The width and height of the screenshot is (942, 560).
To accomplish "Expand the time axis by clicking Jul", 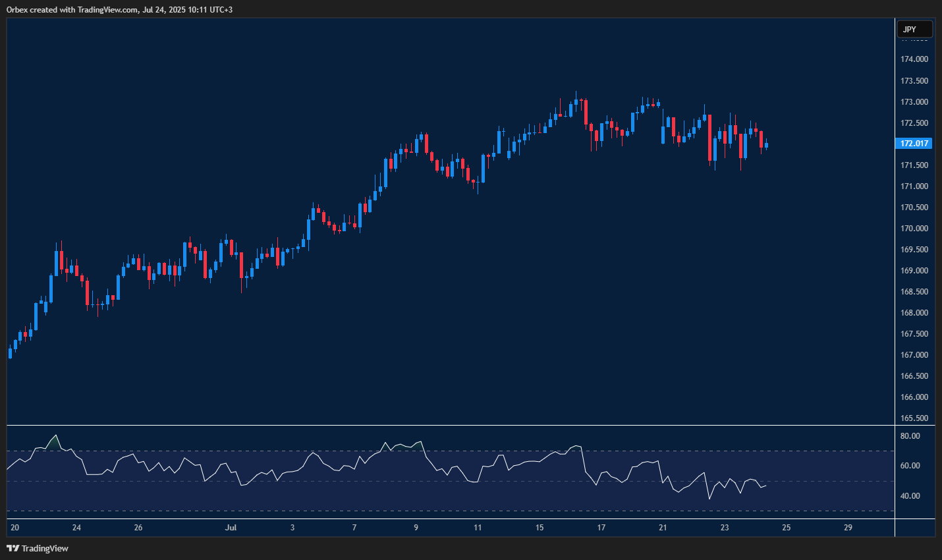I will (231, 528).
